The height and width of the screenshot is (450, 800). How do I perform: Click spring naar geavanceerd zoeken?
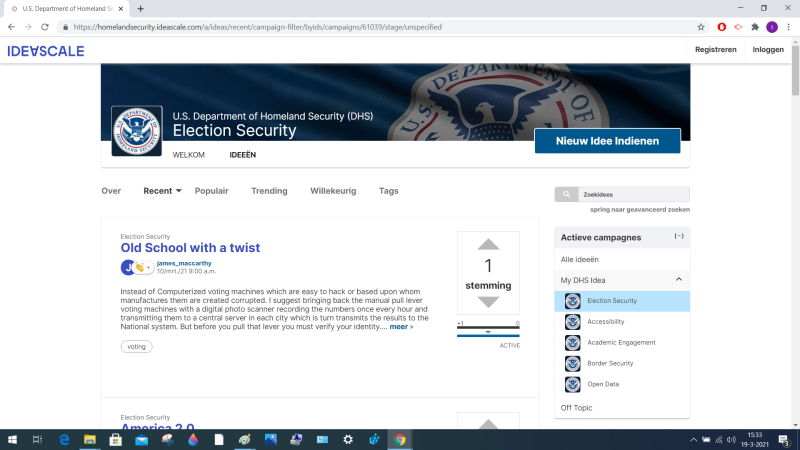pyautogui.click(x=640, y=210)
